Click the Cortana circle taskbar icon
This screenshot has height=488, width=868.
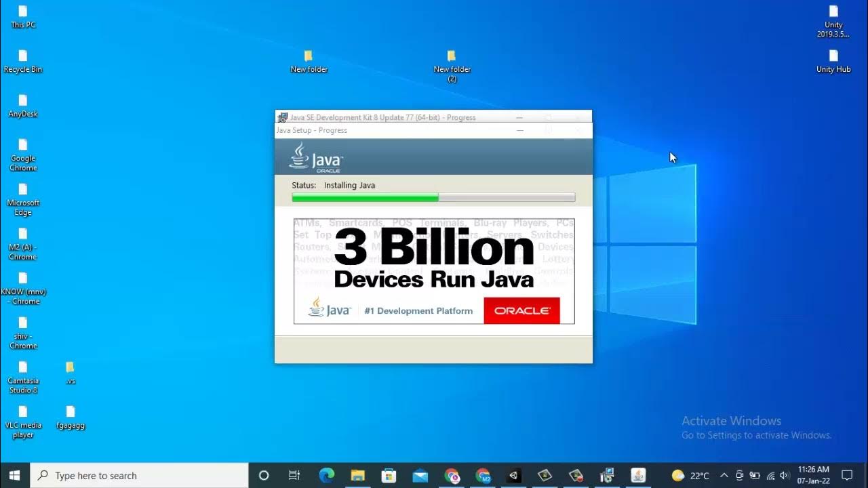tap(264, 475)
